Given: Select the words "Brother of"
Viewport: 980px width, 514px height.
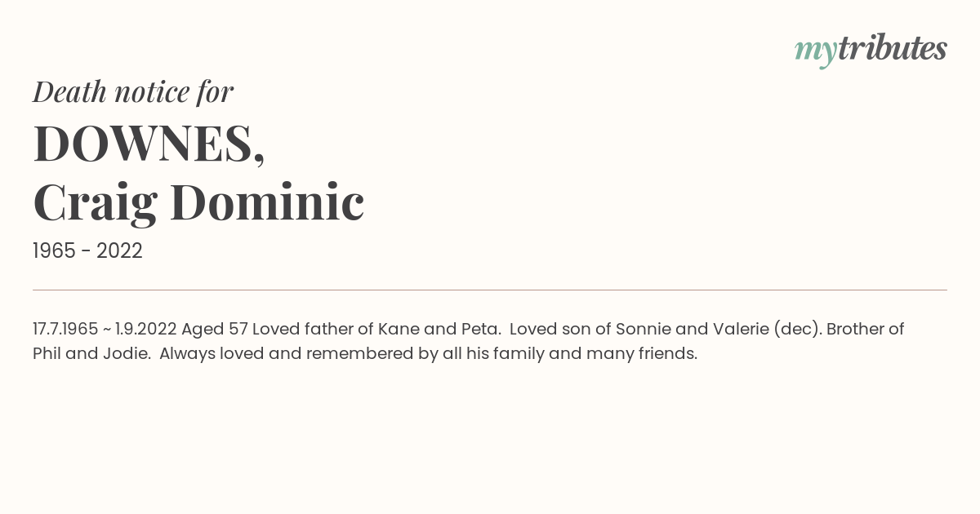Looking at the screenshot, I should tap(866, 330).
